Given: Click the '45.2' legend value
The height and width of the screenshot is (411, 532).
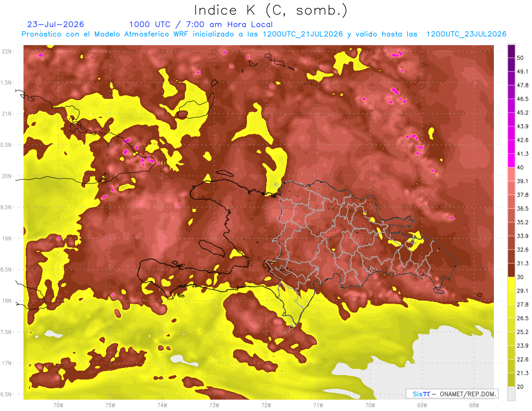Looking at the screenshot, I should coord(522,113).
